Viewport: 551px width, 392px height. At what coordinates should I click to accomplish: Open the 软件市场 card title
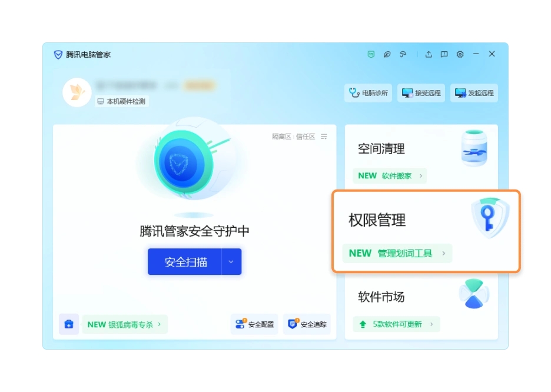tap(381, 297)
